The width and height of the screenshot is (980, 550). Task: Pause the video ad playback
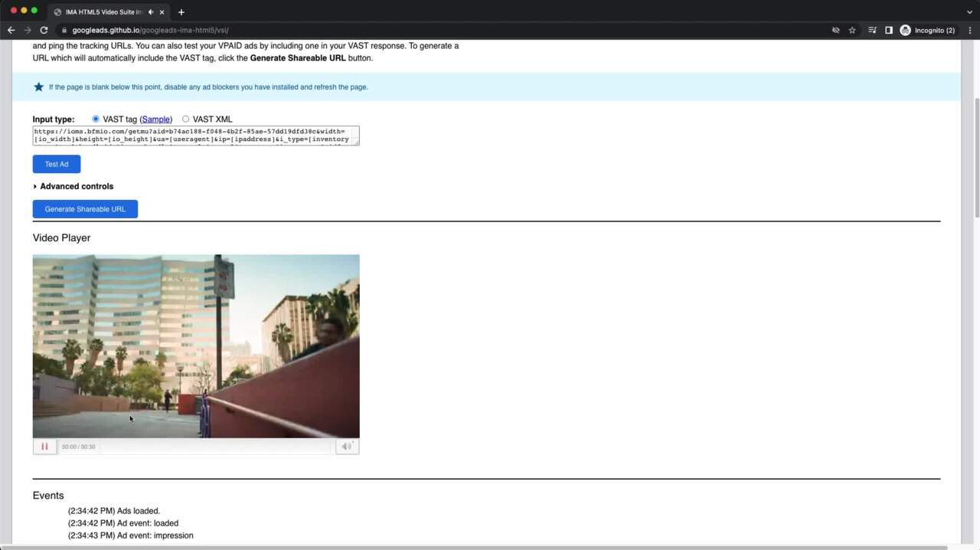[44, 447]
